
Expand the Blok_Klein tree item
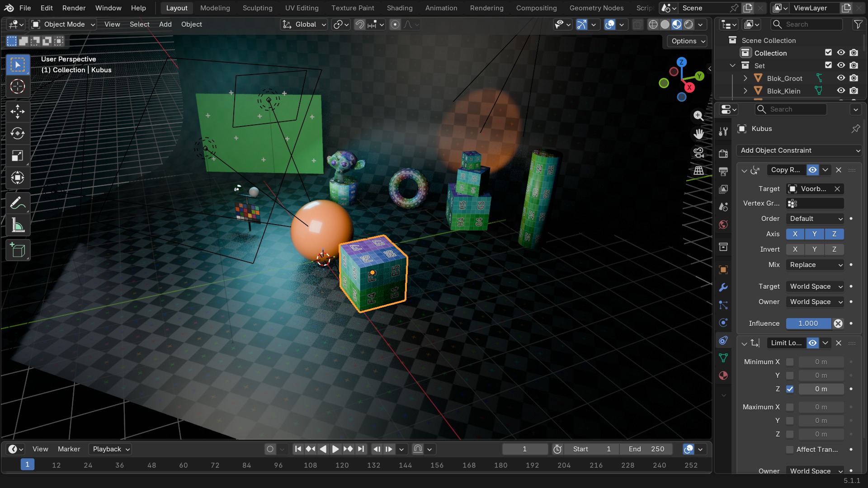[745, 91]
